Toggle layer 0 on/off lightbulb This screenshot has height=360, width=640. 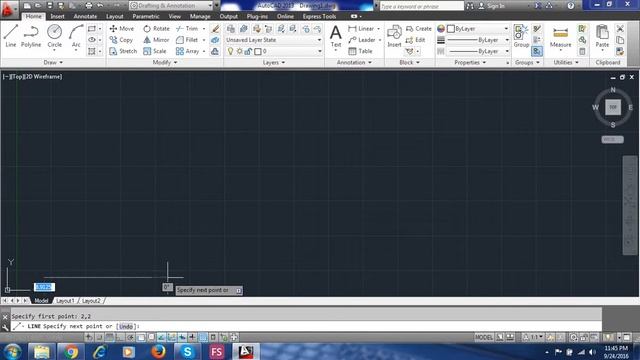click(230, 51)
